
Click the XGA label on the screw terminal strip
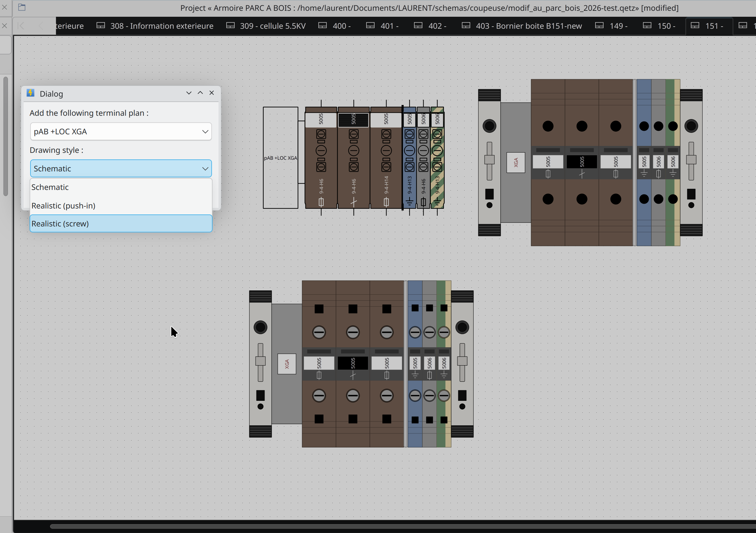(287, 364)
